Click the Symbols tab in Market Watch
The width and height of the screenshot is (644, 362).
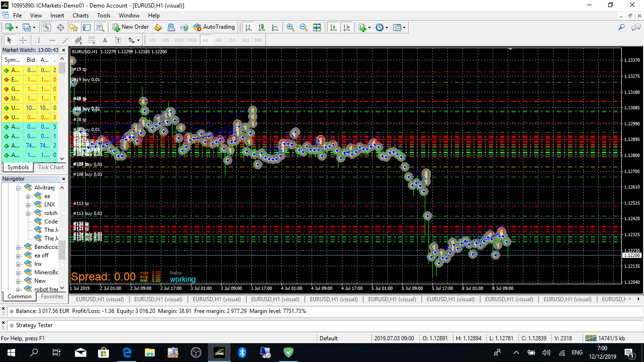point(18,167)
